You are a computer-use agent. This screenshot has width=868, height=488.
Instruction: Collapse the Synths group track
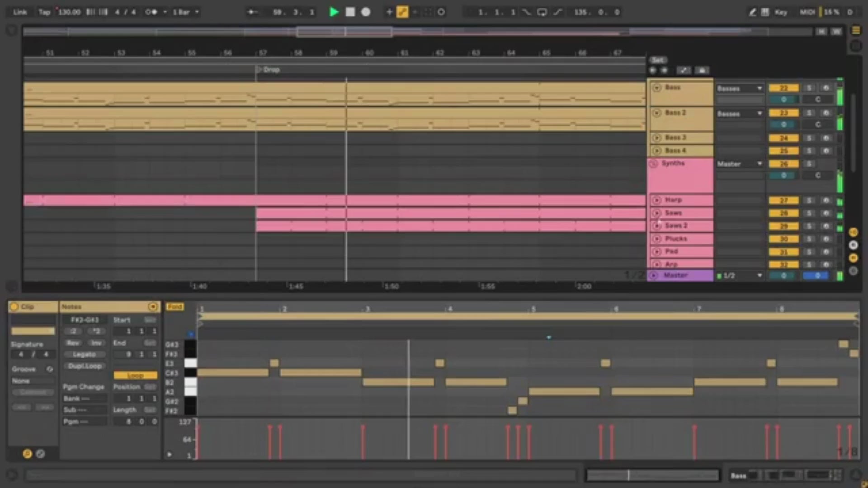[x=653, y=164]
